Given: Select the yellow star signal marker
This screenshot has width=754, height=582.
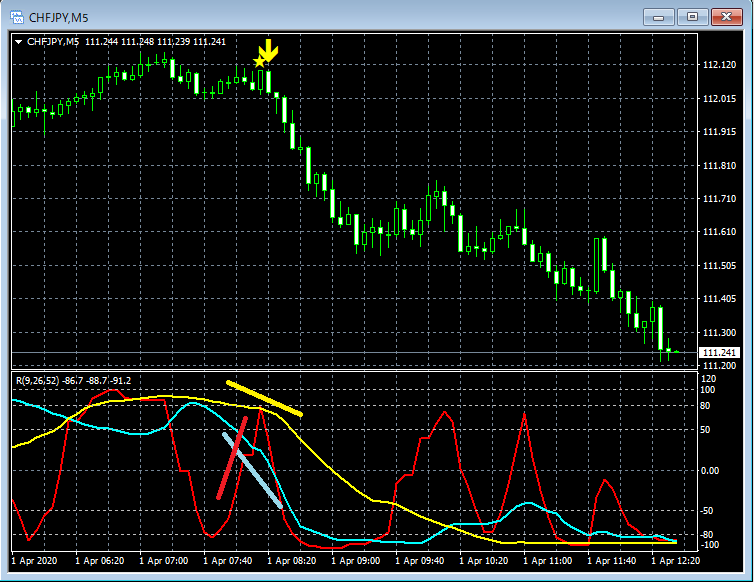Looking at the screenshot, I should pyautogui.click(x=259, y=61).
